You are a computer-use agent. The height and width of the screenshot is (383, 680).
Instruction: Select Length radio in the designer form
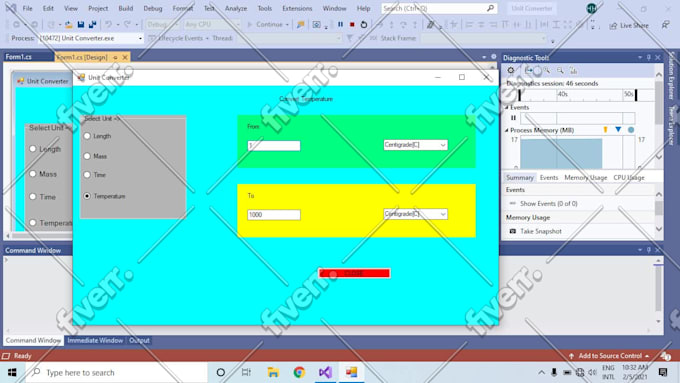pos(33,149)
